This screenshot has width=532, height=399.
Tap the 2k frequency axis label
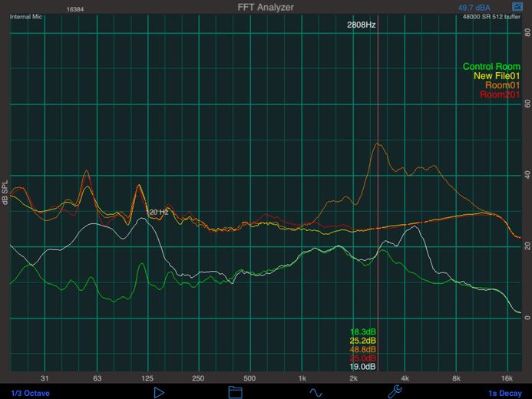pyautogui.click(x=354, y=378)
